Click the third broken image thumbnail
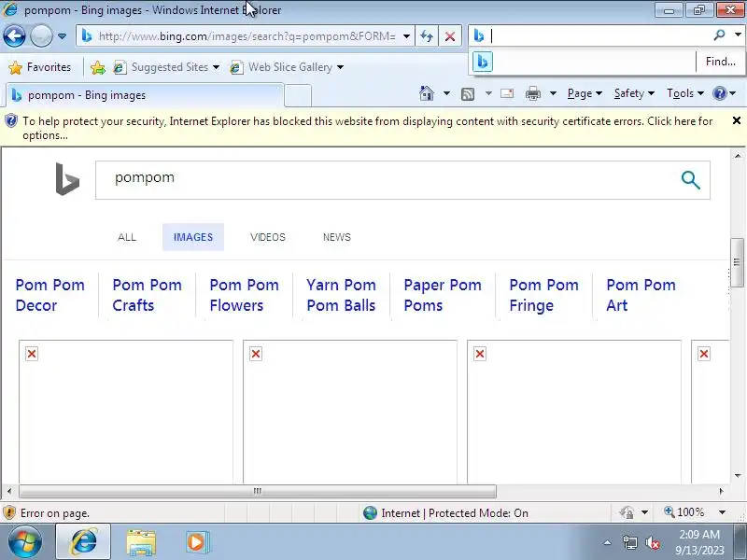This screenshot has width=747, height=560. (574, 412)
